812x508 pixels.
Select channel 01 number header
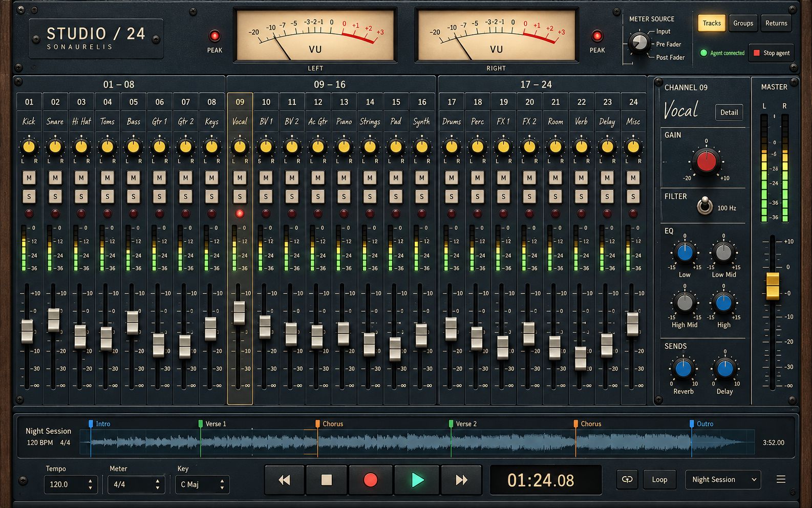click(29, 102)
